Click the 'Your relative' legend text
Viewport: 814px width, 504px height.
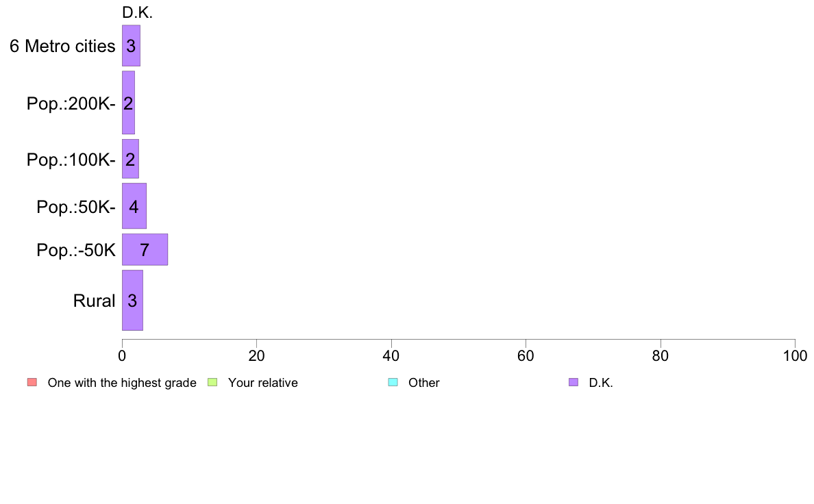[x=262, y=383]
